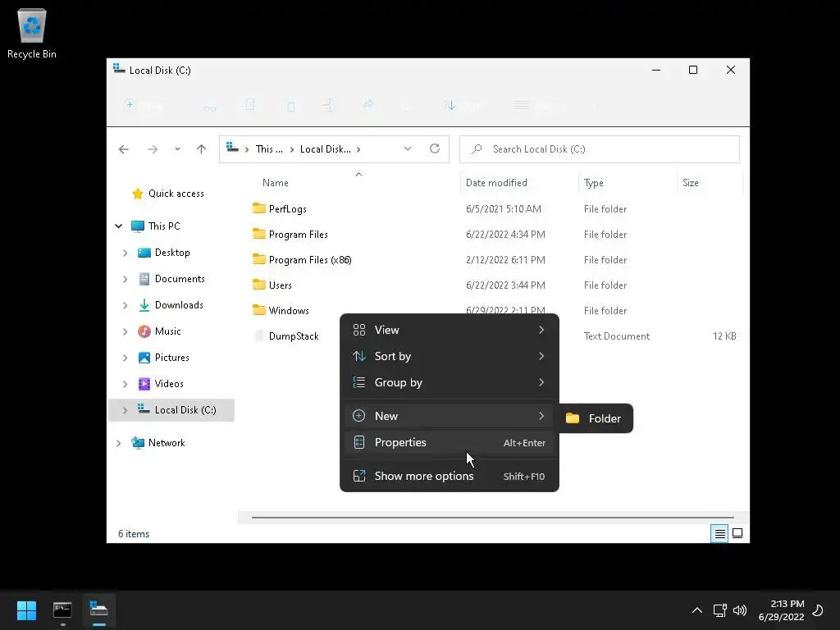Select Documents in navigation pane
This screenshot has height=630, width=840.
pos(171,279)
